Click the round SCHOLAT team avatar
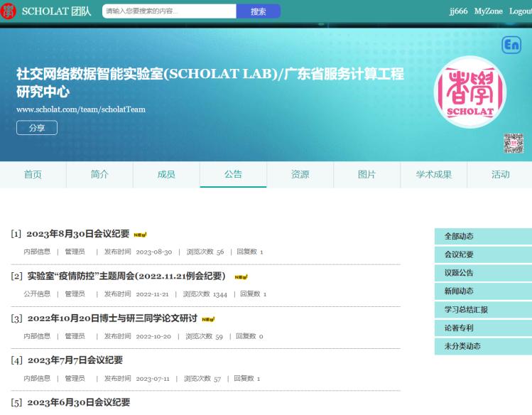Image resolution: width=532 pixels, height=415 pixels. pyautogui.click(x=469, y=92)
